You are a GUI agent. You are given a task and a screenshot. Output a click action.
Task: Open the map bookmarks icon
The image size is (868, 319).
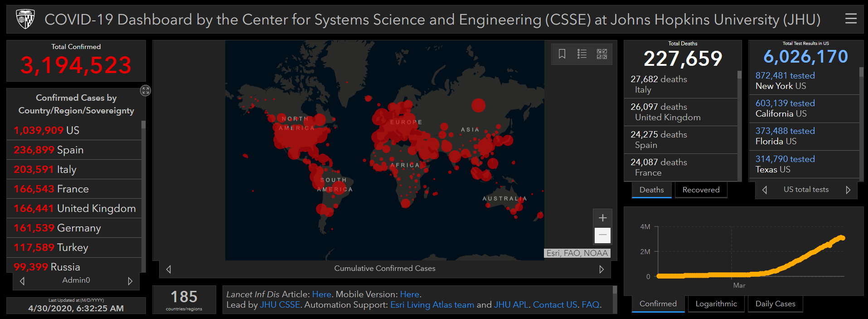[562, 54]
